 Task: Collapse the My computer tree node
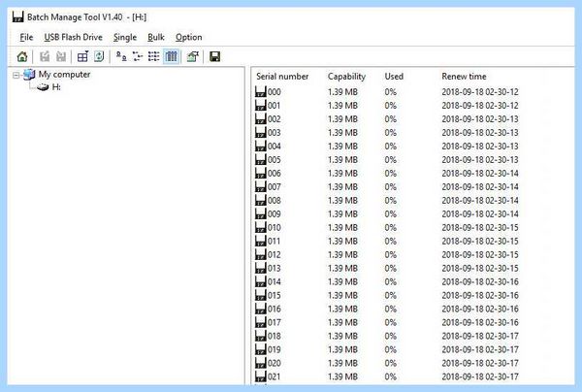16,75
